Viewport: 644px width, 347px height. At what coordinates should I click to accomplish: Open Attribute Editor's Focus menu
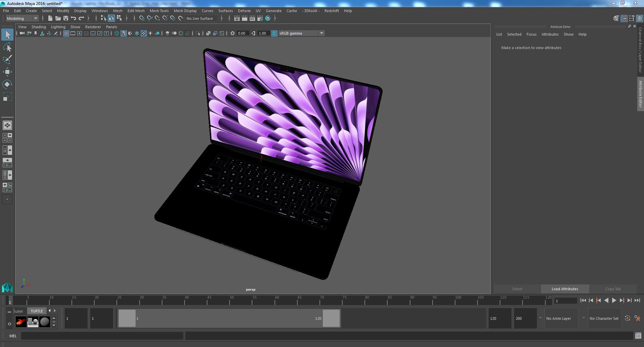tap(531, 34)
